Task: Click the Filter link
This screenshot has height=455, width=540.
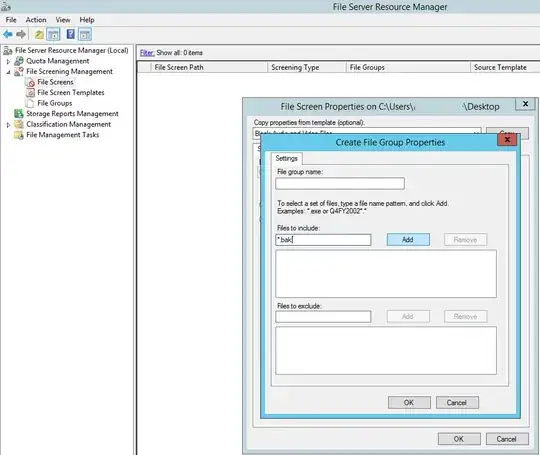Action: pyautogui.click(x=147, y=53)
